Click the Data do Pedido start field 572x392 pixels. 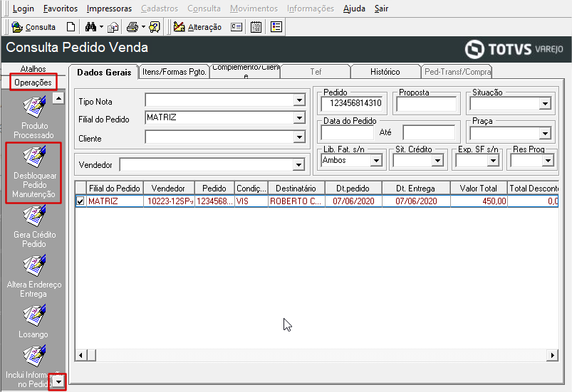(x=348, y=133)
